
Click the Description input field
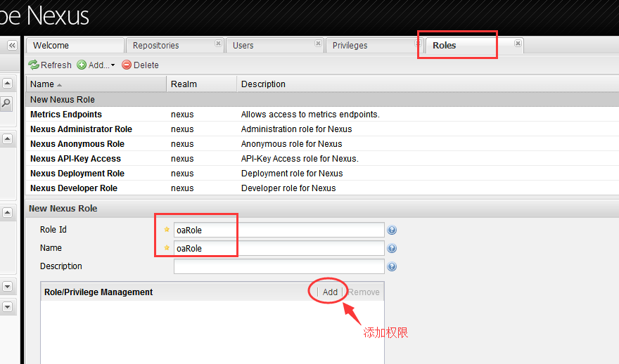279,266
